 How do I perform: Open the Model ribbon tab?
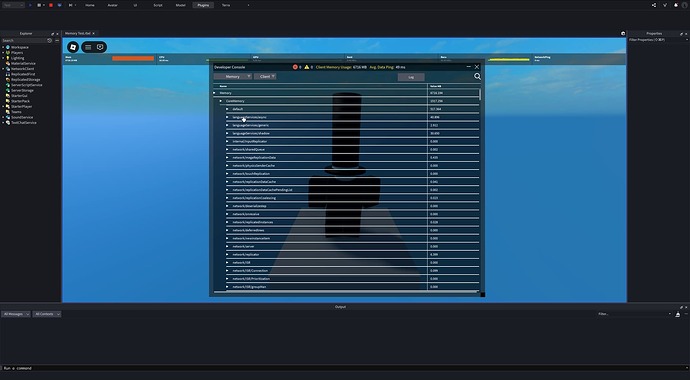tap(180, 5)
